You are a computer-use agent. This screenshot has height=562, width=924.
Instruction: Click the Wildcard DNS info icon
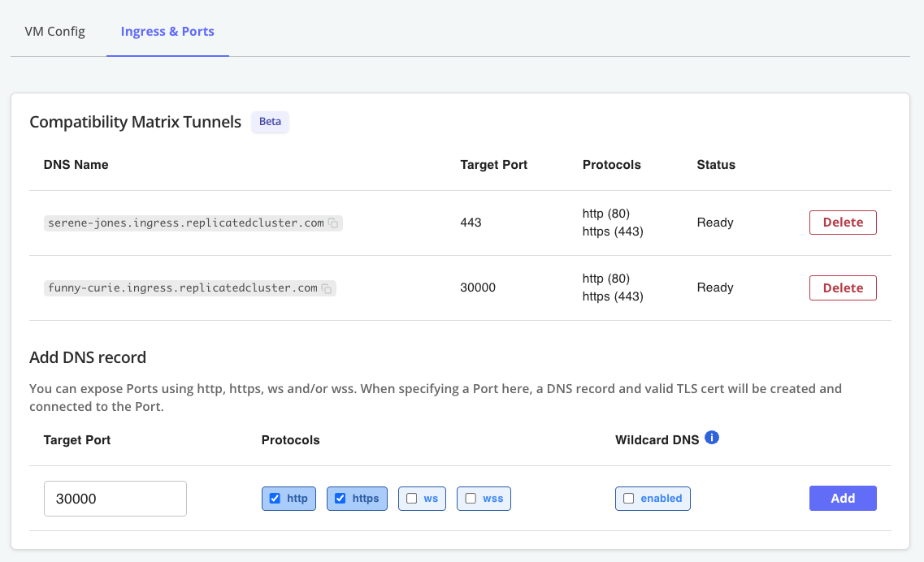tap(712, 438)
